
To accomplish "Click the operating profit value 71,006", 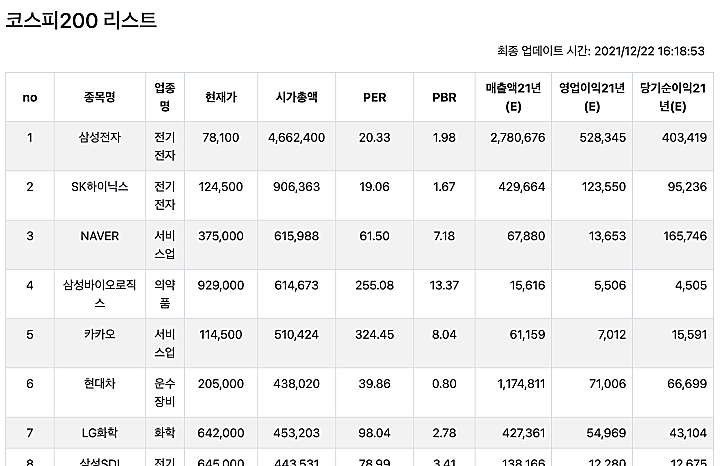I will pyautogui.click(x=608, y=383).
